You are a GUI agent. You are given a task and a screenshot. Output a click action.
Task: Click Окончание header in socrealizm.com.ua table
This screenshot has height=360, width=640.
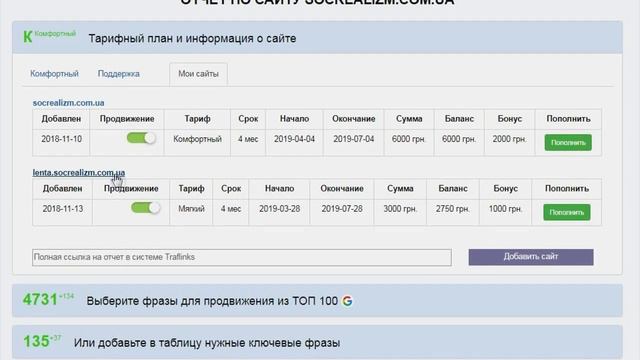pyautogui.click(x=353, y=119)
